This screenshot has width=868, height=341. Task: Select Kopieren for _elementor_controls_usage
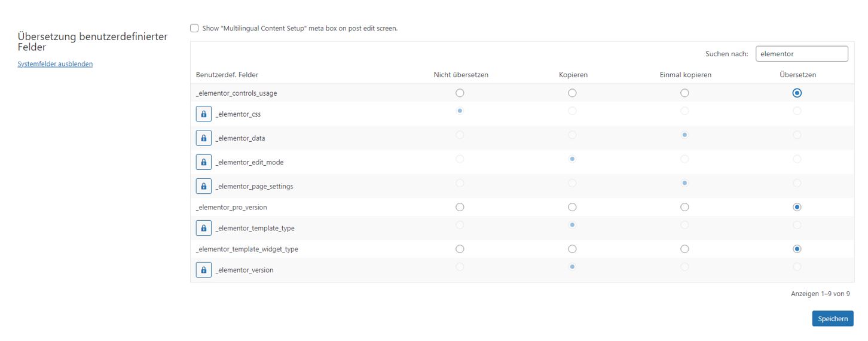pyautogui.click(x=572, y=93)
